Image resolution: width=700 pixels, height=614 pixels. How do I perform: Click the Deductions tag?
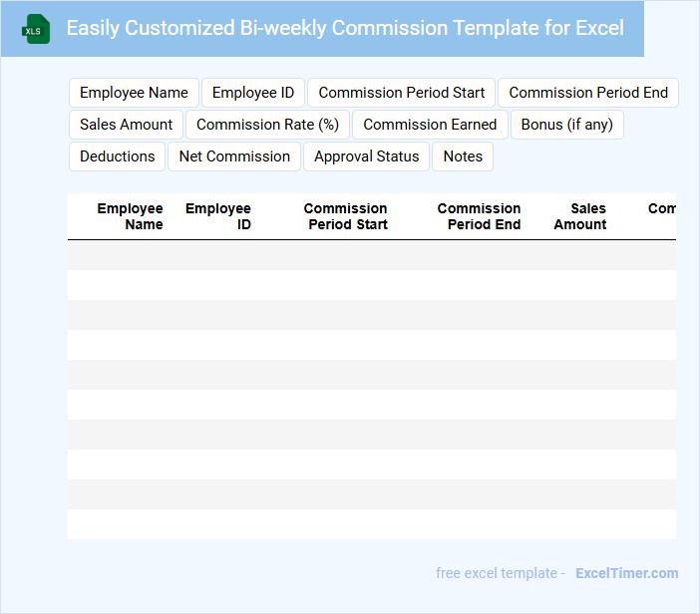[x=118, y=156]
